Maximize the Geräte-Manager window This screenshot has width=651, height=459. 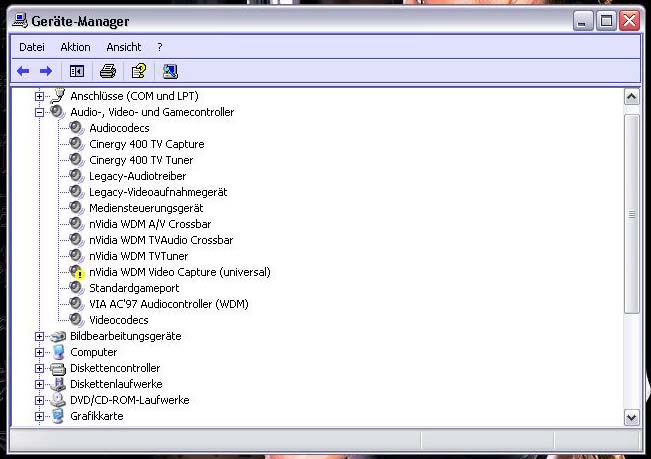(x=606, y=20)
